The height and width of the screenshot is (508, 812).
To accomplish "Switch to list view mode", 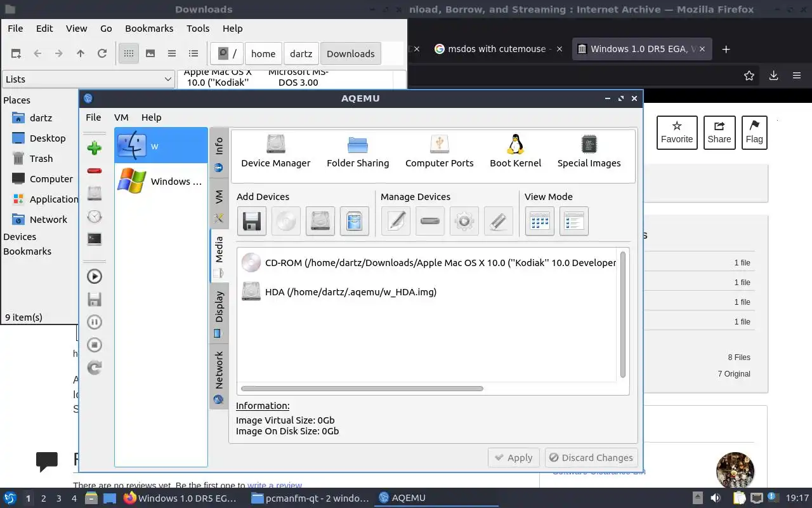I will tap(574, 221).
